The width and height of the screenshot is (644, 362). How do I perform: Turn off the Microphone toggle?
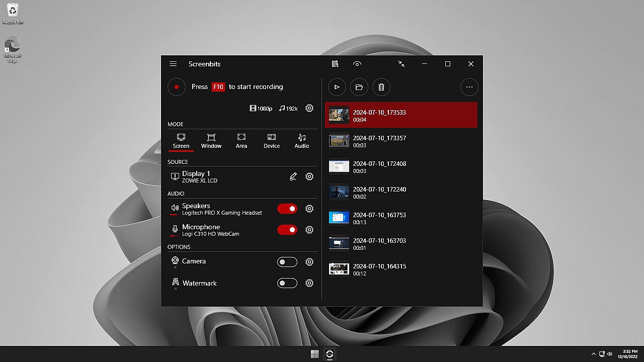pyautogui.click(x=287, y=230)
